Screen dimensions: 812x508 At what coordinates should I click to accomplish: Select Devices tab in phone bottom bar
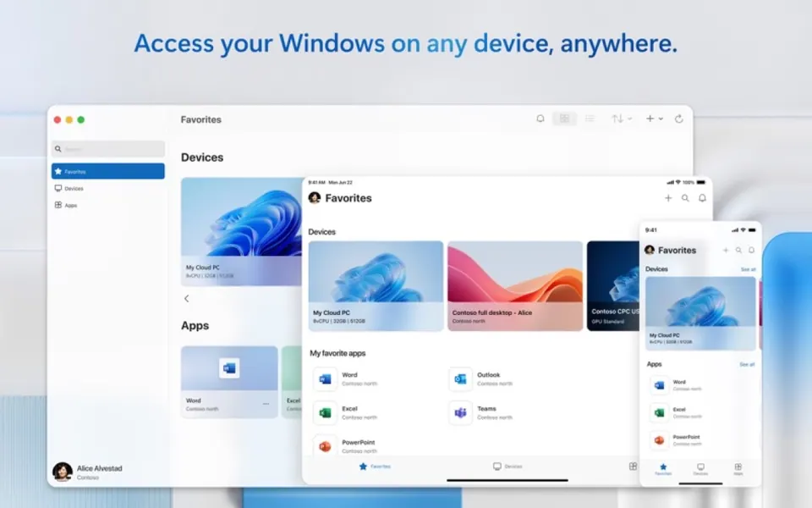pos(700,469)
